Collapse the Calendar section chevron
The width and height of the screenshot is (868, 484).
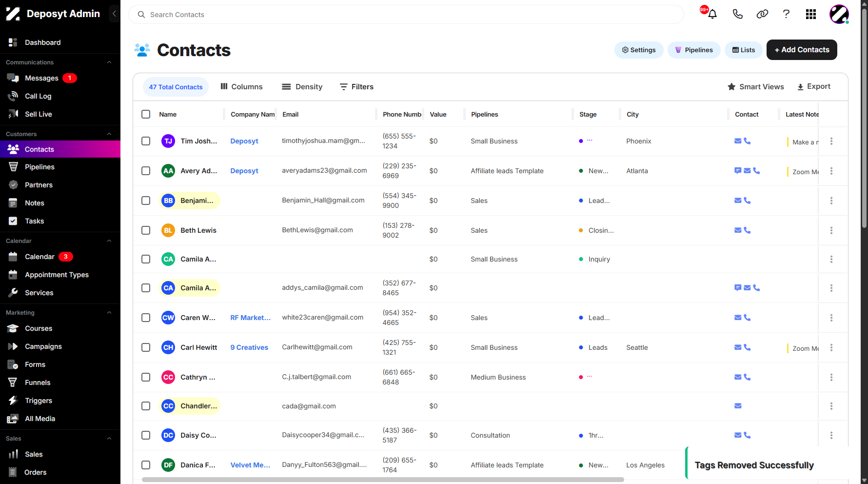109,241
